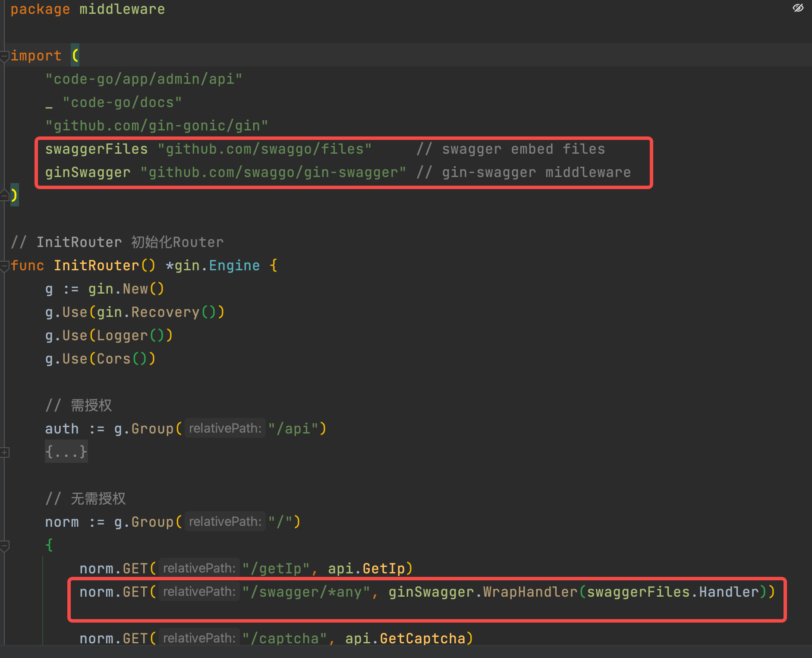Click the "/swagger/*any" route string

click(x=306, y=592)
